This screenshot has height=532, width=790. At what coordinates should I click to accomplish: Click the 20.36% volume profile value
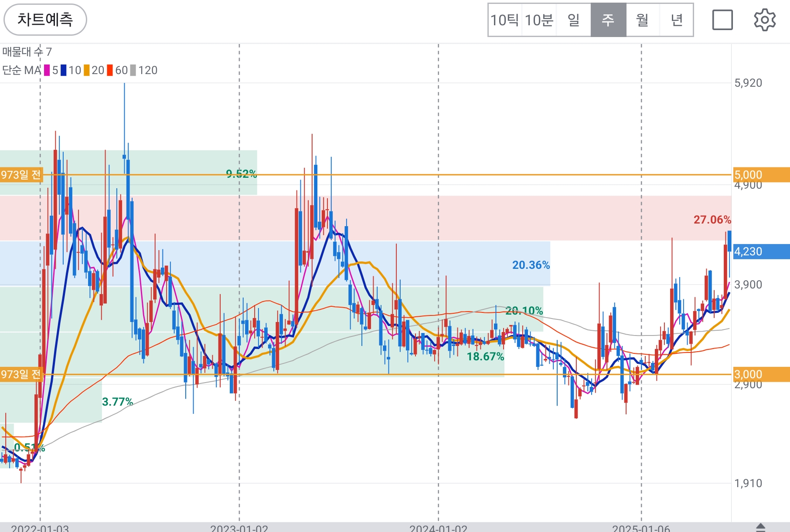531,265
